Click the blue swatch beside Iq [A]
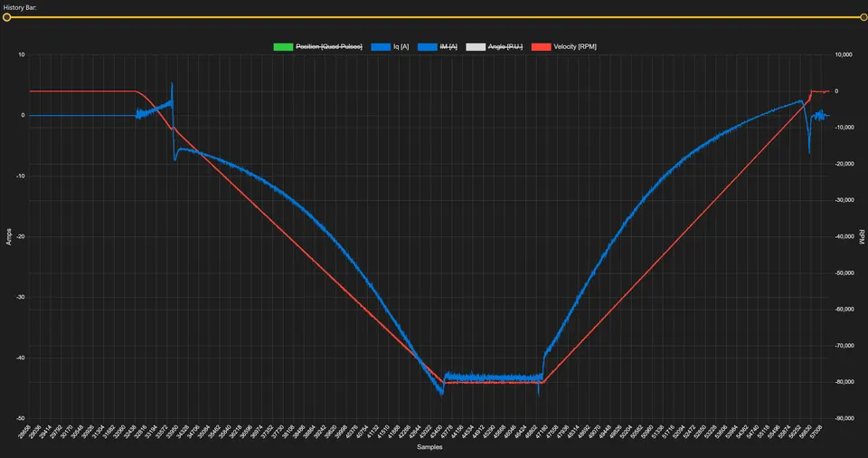Image resolution: width=868 pixels, height=458 pixels. (381, 46)
